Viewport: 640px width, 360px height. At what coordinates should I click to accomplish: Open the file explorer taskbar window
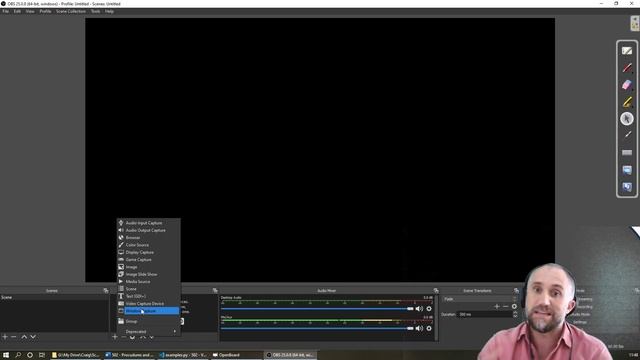76,355
